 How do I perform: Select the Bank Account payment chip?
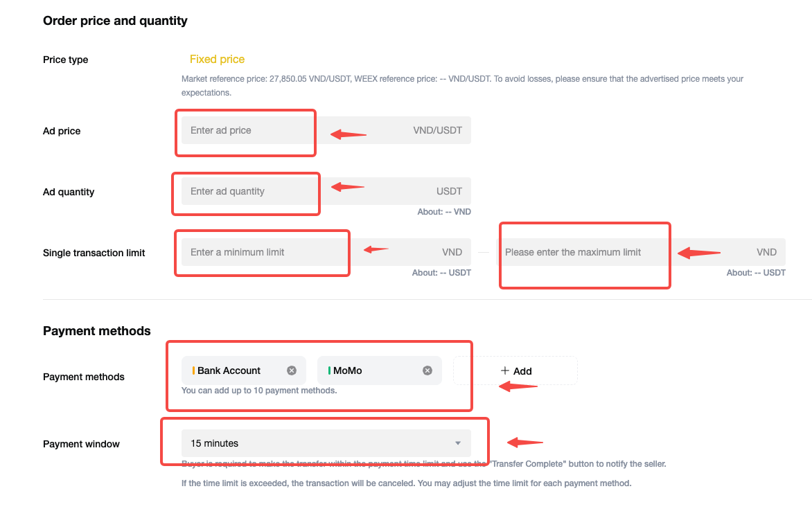[x=229, y=370]
